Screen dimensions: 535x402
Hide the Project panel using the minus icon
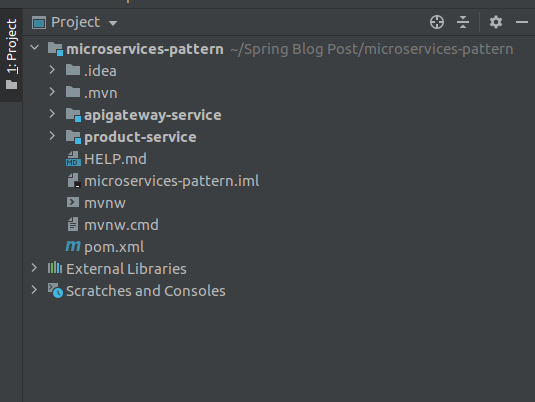[522, 22]
